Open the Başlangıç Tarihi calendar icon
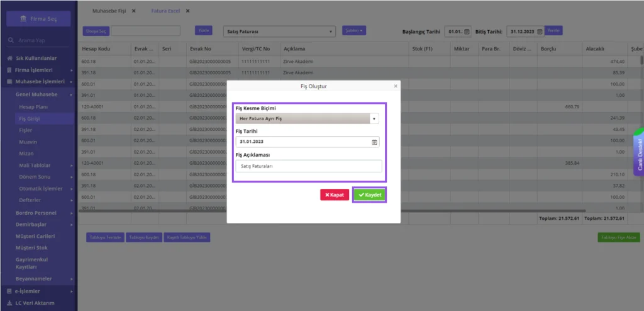Image resolution: width=644 pixels, height=311 pixels. click(467, 31)
